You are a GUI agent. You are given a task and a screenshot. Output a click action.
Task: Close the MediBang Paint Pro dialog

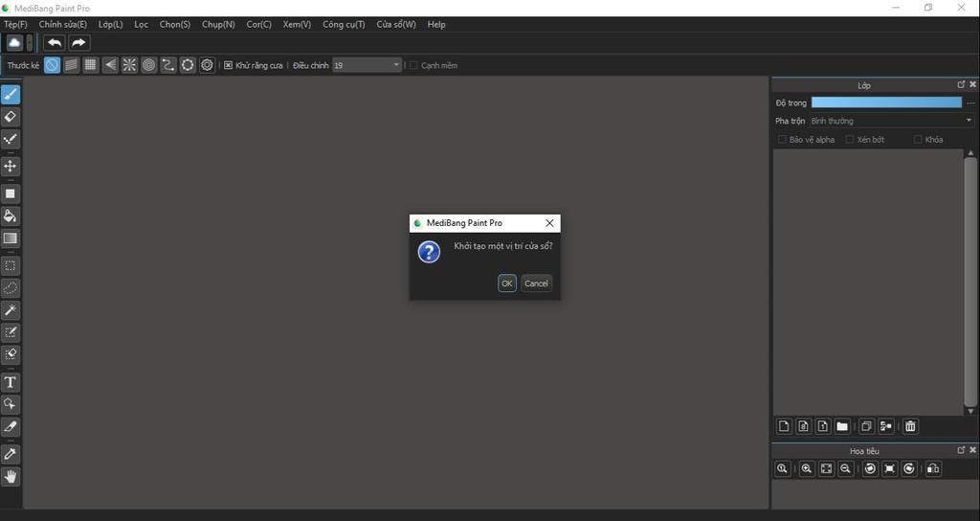(x=549, y=222)
